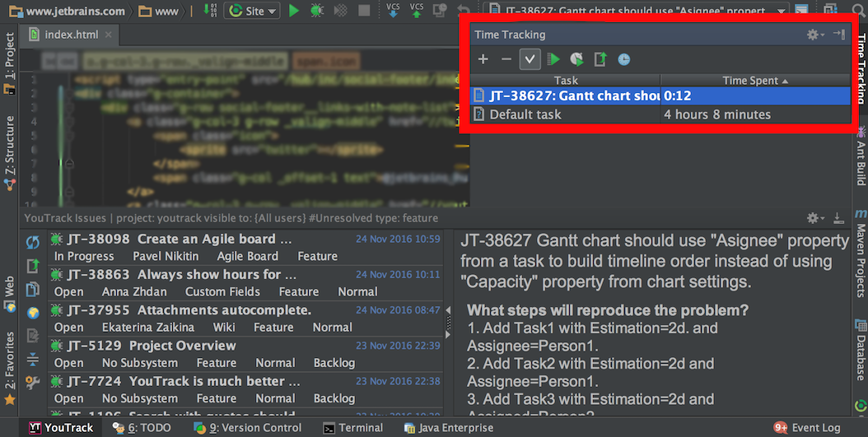Open the 9: Version Control tab
Image resolution: width=868 pixels, height=437 pixels.
(247, 428)
